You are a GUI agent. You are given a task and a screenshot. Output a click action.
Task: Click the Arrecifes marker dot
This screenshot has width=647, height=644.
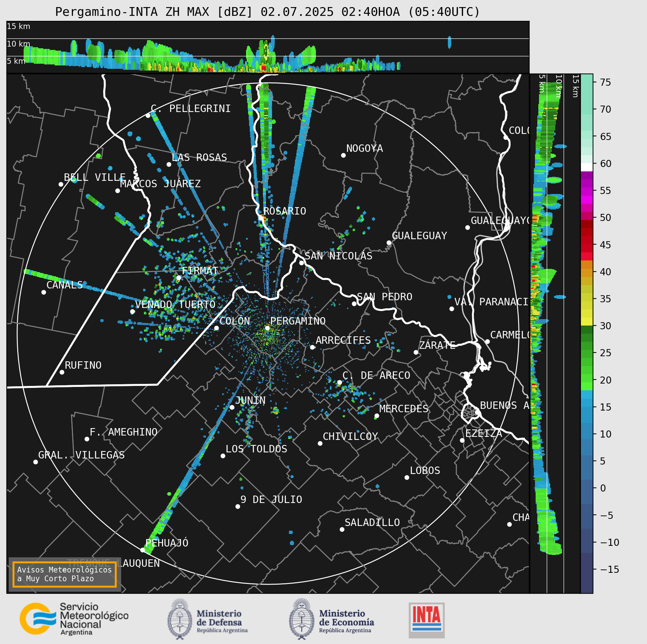pos(312,347)
